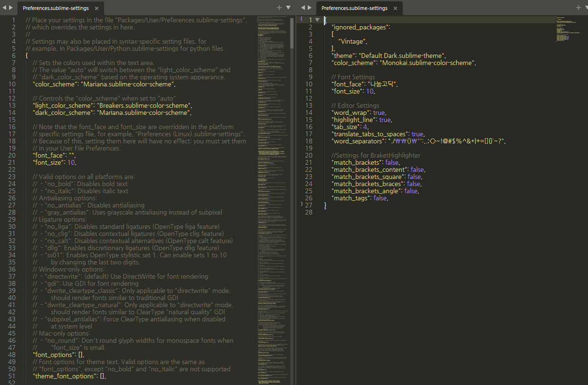Click the "tab_size" setting line
This screenshot has width=588, height=385.
tap(350, 127)
